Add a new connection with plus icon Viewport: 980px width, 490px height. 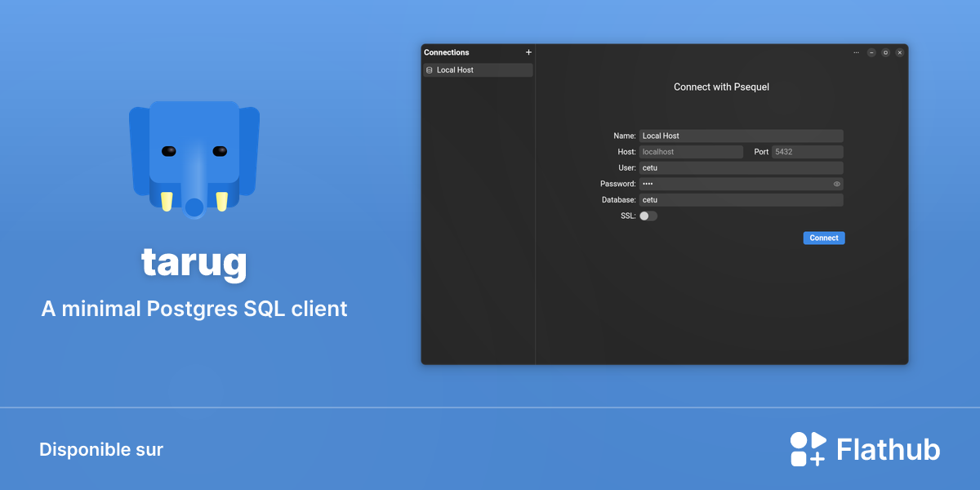point(528,52)
